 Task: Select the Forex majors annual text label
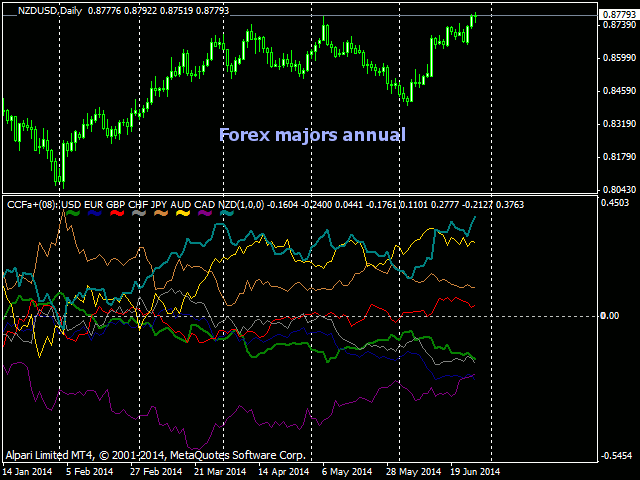312,135
